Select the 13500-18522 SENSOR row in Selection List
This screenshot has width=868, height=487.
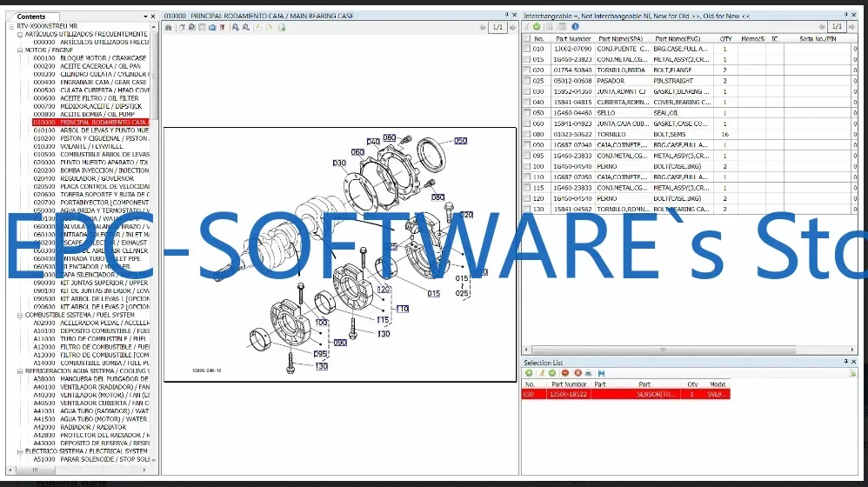(x=625, y=394)
